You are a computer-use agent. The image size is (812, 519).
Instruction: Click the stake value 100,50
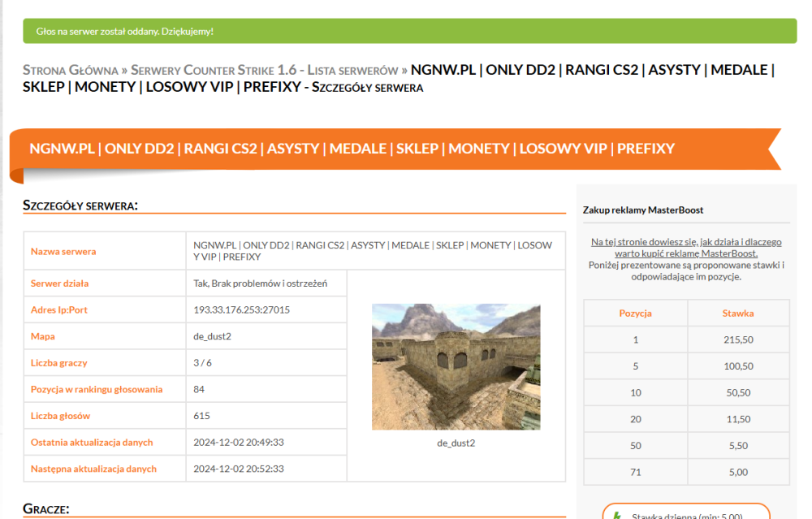[x=738, y=366]
